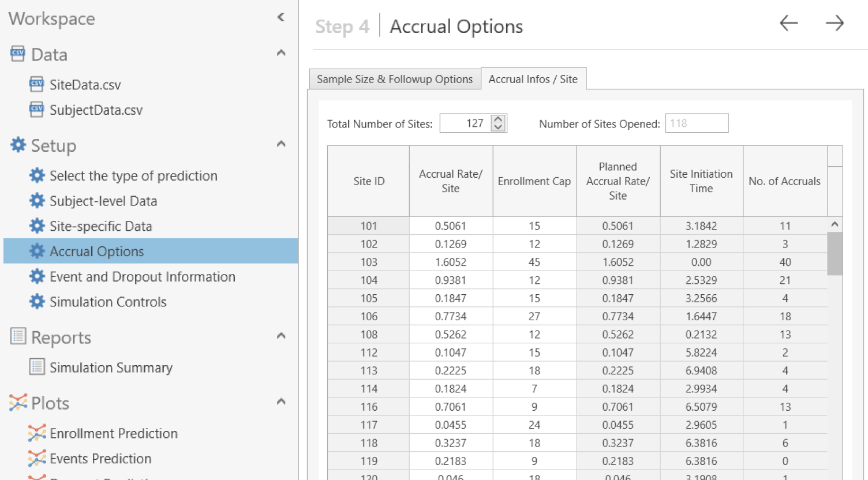The width and height of the screenshot is (868, 480).
Task: Increase Total Number of Sites with up arrow
Action: (x=498, y=119)
